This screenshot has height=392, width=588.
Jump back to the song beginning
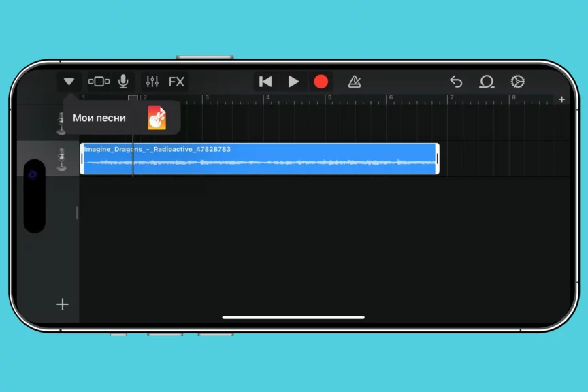(265, 82)
